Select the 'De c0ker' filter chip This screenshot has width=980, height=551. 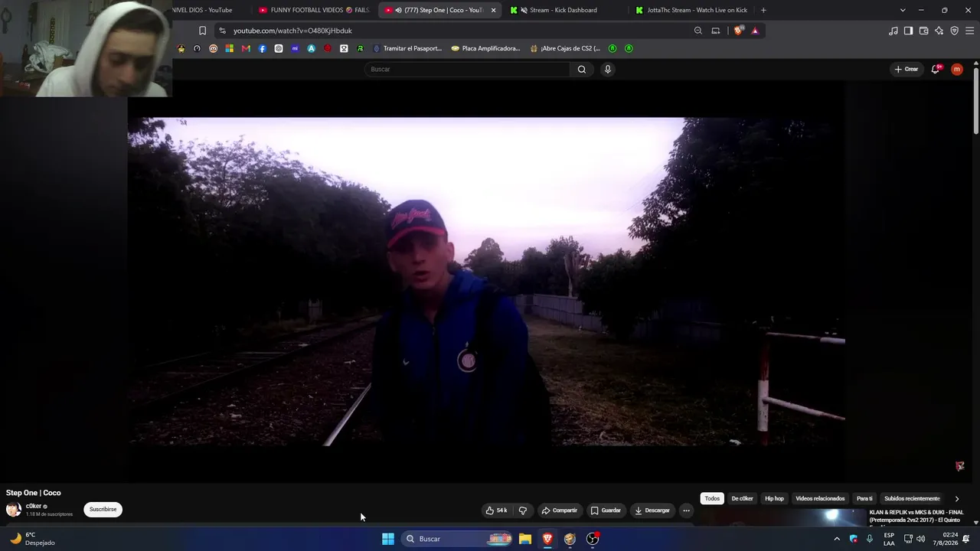742,499
